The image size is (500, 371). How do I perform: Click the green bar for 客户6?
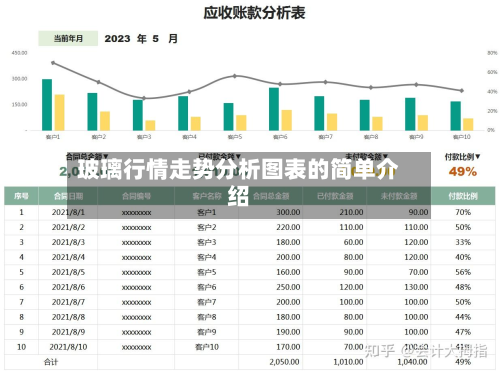(274, 109)
